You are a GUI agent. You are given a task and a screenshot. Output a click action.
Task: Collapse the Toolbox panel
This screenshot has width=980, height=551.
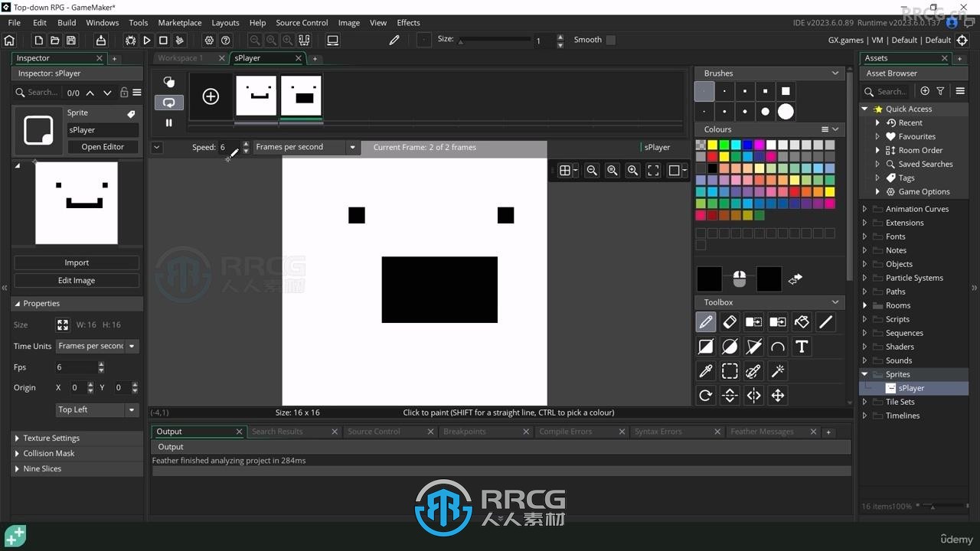(835, 302)
